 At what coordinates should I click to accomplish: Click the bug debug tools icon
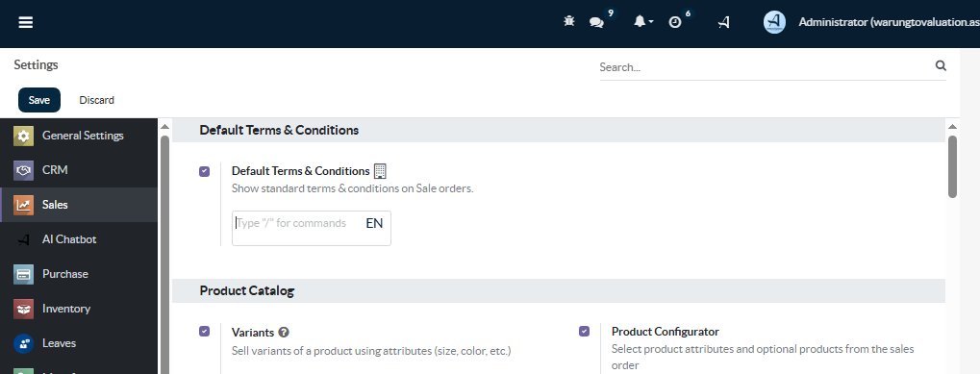coord(568,22)
